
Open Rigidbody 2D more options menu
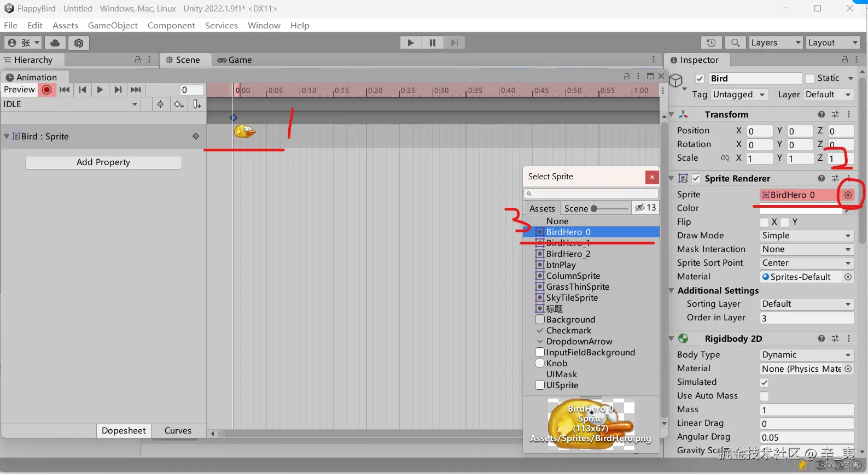click(x=849, y=338)
